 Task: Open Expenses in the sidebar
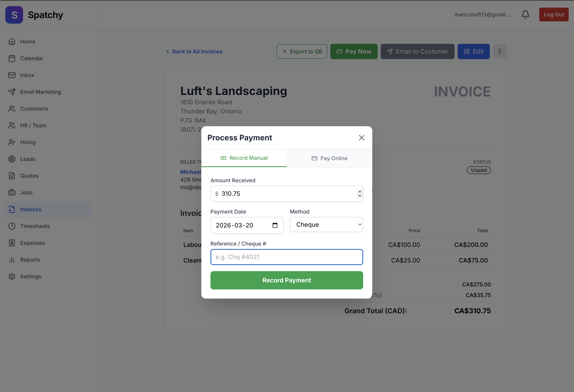click(48, 243)
